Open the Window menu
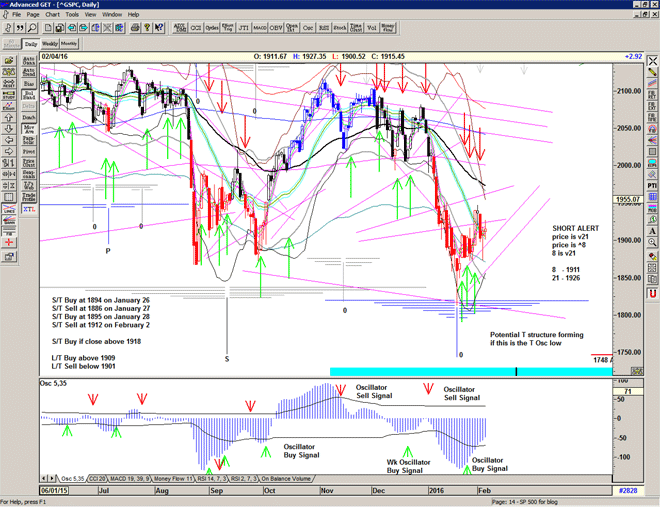The image size is (660, 507). pos(111,15)
